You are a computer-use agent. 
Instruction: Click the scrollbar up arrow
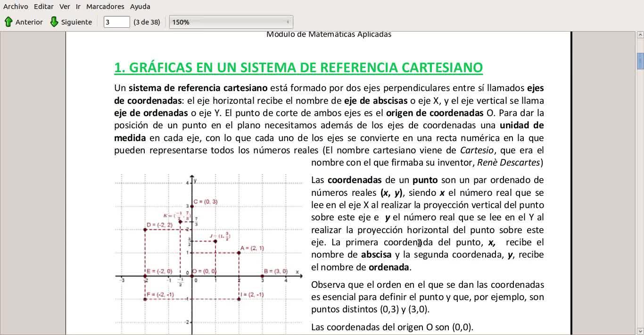pos(640,35)
